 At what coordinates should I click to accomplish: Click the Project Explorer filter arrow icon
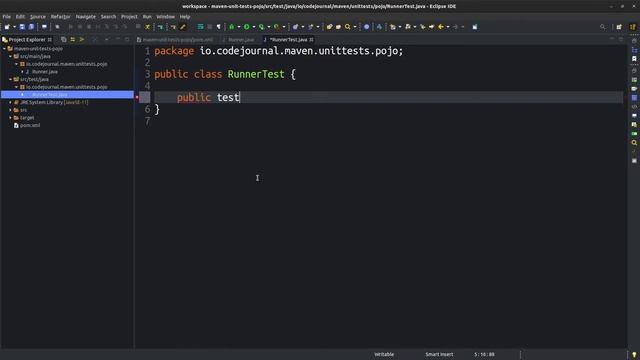82,40
